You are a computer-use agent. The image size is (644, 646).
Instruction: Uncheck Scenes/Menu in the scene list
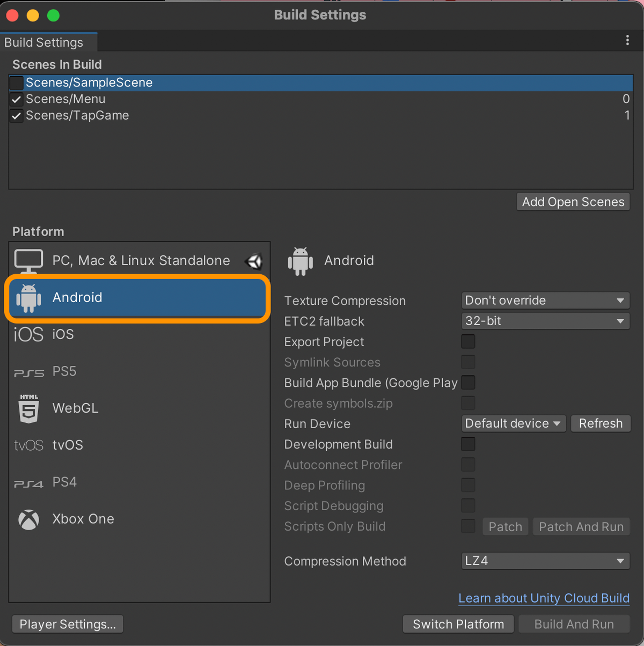coord(16,99)
